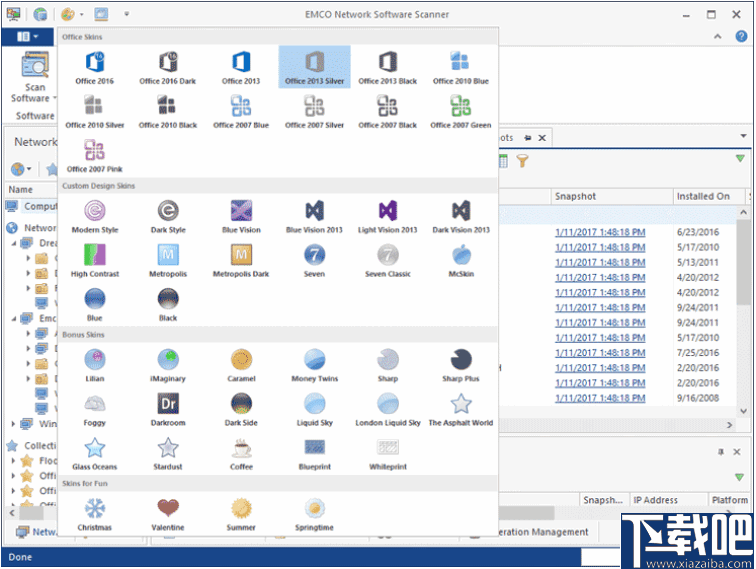
Task: Open the tab list dropdown arrow
Action: point(743,136)
